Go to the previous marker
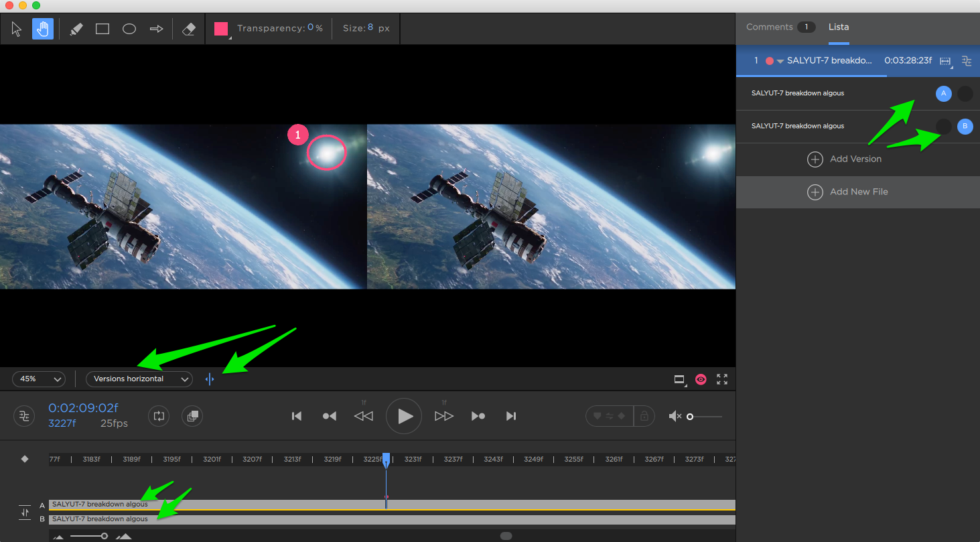980x542 pixels. (330, 416)
